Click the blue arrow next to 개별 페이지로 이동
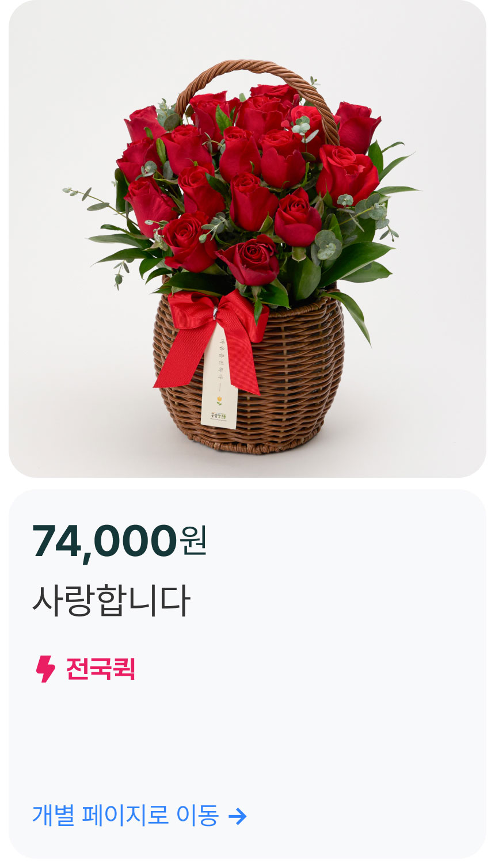Screen dimensions: 495x868 [x=238, y=816]
